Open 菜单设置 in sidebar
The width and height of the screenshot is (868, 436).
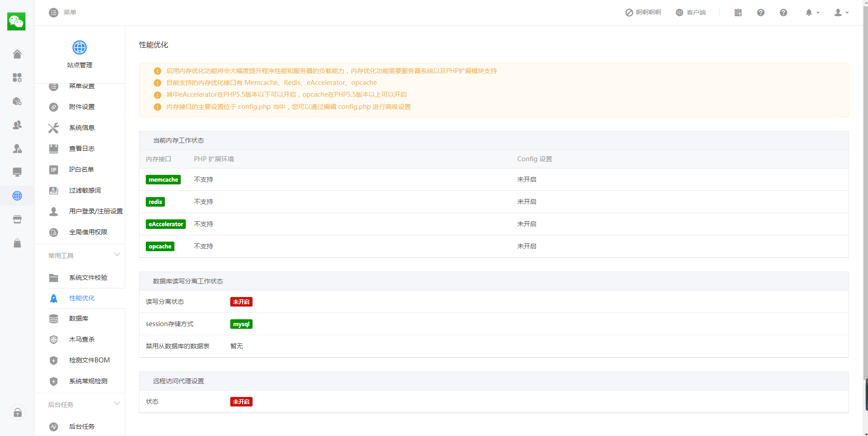click(x=82, y=86)
